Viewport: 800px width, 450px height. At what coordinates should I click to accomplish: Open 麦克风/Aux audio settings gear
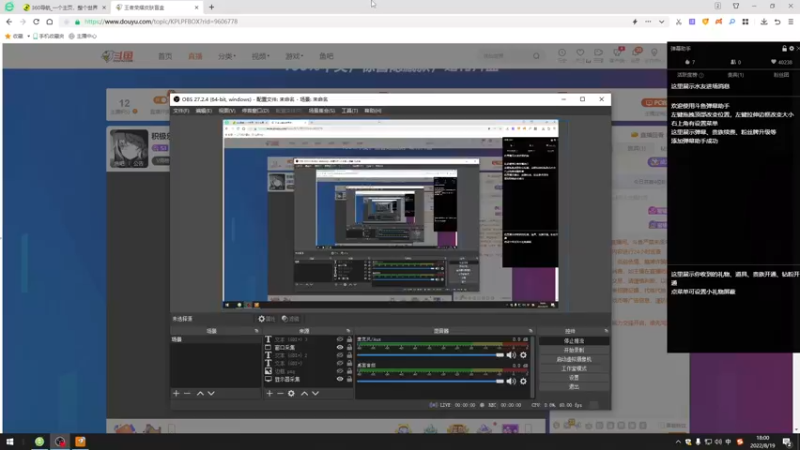coord(523,355)
